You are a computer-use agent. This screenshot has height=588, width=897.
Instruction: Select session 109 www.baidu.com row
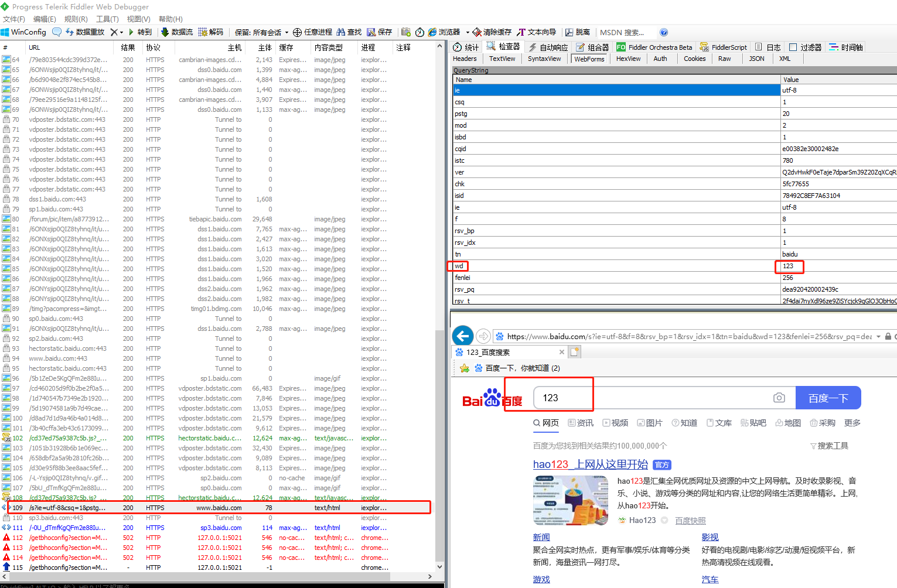click(219, 508)
